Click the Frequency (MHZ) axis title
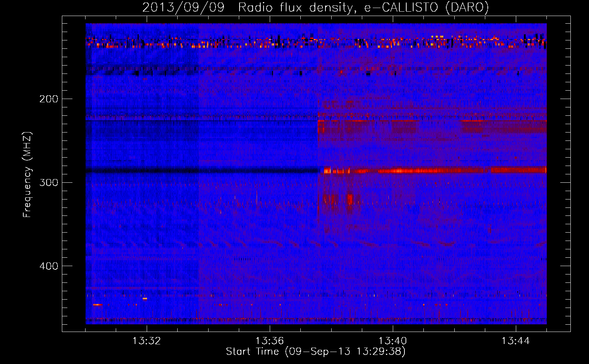 pyautogui.click(x=27, y=175)
